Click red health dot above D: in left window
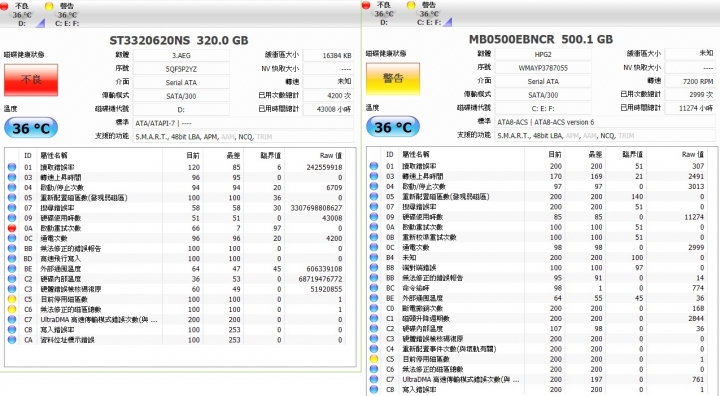 coord(5,6)
